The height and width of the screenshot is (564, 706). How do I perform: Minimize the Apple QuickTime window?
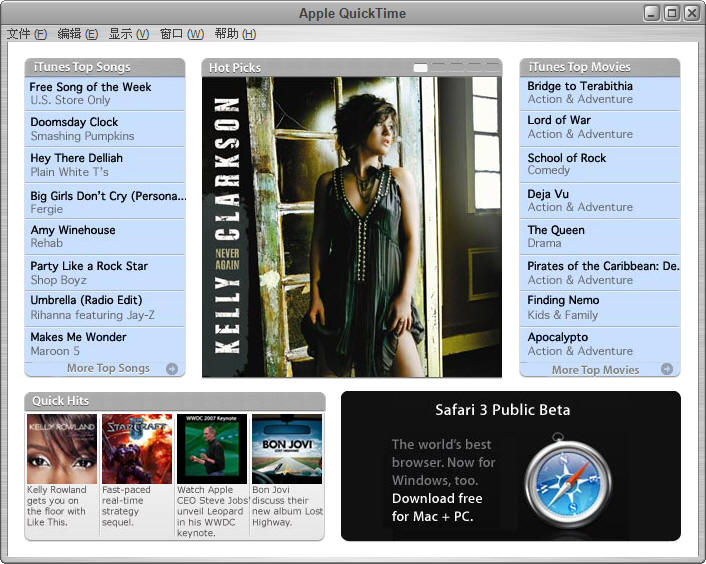tap(652, 13)
